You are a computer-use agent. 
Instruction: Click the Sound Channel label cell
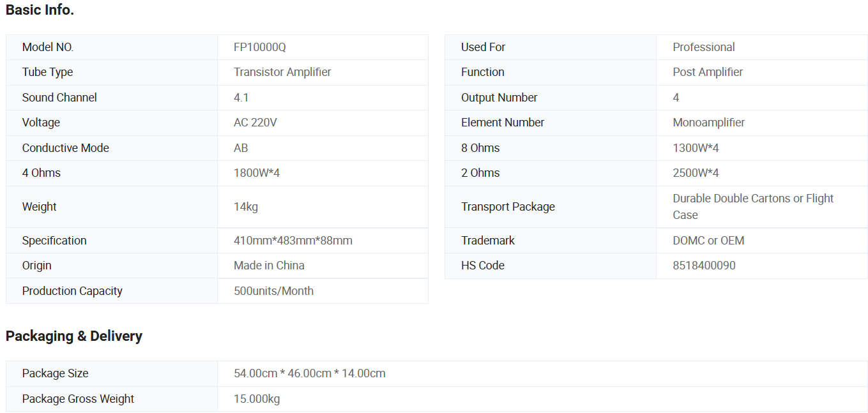coord(59,98)
